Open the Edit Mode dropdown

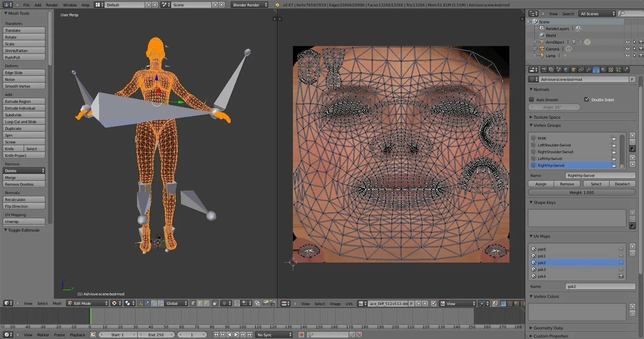[87, 303]
